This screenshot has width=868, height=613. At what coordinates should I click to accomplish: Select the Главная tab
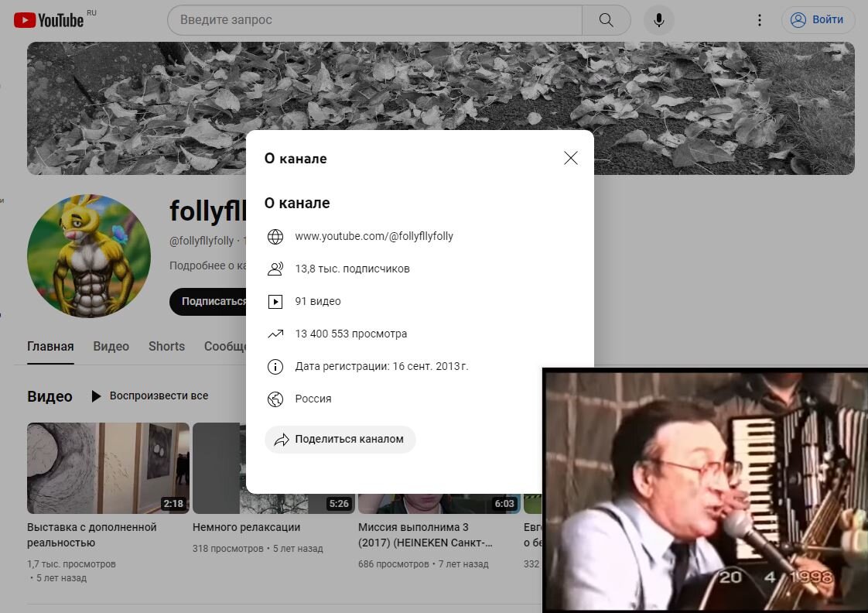click(x=50, y=347)
